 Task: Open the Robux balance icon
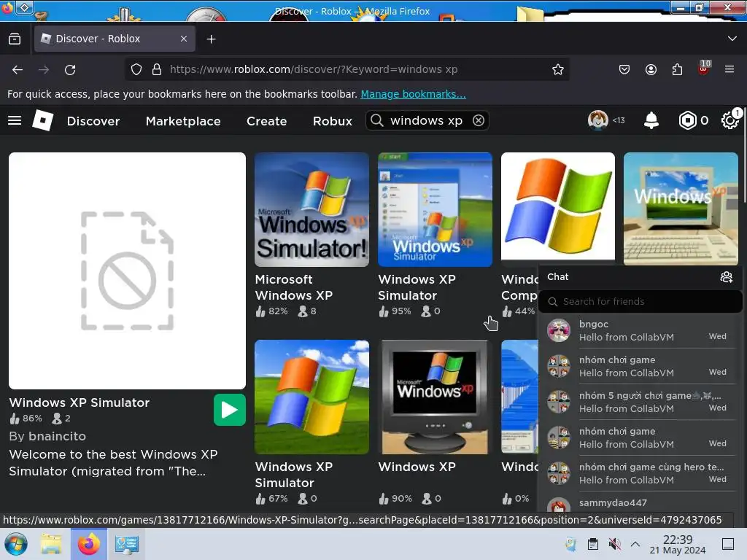point(687,120)
